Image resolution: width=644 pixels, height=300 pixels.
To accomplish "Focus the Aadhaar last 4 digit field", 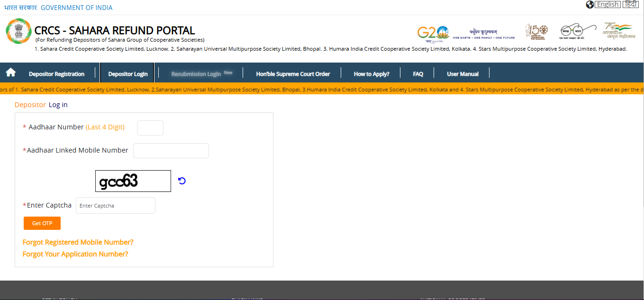I will 150,128.
